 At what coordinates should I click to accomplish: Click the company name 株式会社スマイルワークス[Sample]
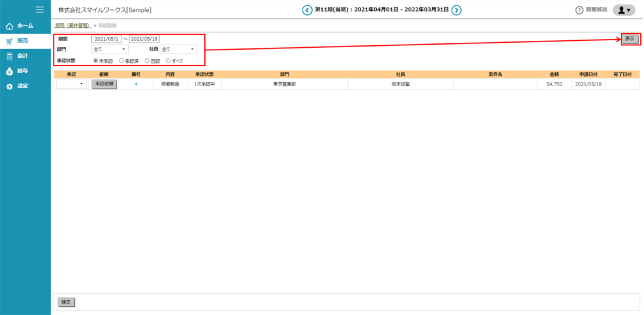[105, 10]
